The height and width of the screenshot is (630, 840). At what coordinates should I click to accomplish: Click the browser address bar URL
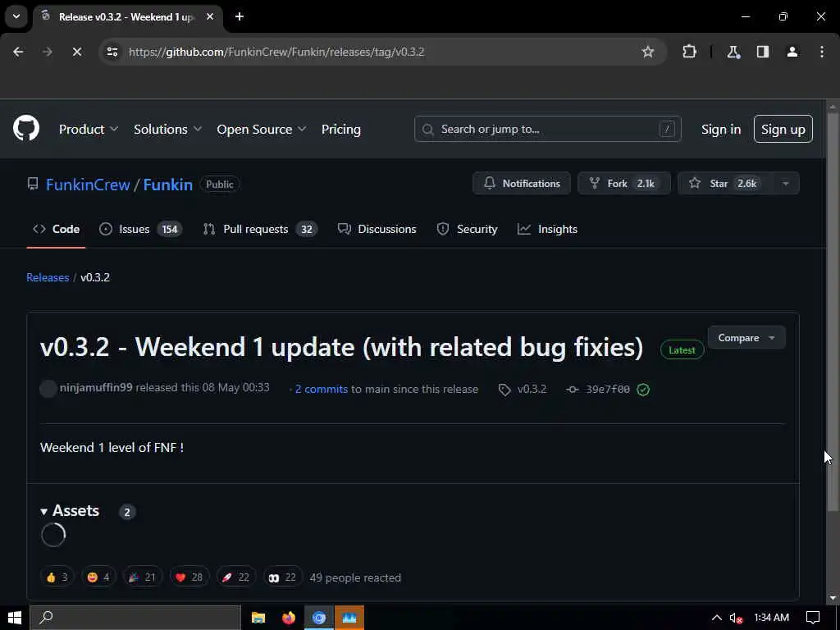click(x=276, y=52)
